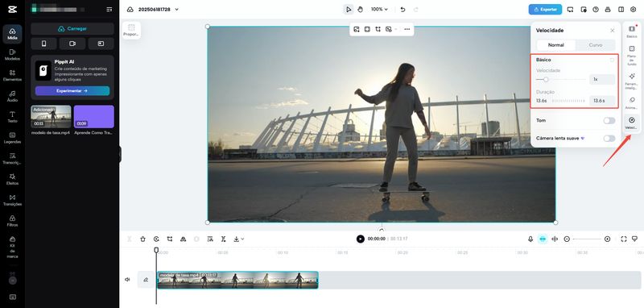This screenshot has height=308, width=644.
Task: Switch to the Curvo speed tab
Action: coord(596,45)
